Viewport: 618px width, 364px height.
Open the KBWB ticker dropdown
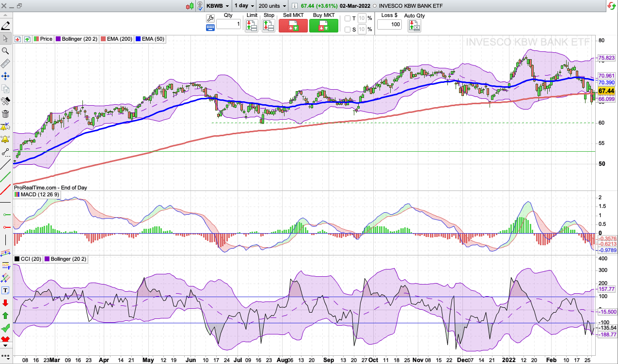tap(218, 6)
